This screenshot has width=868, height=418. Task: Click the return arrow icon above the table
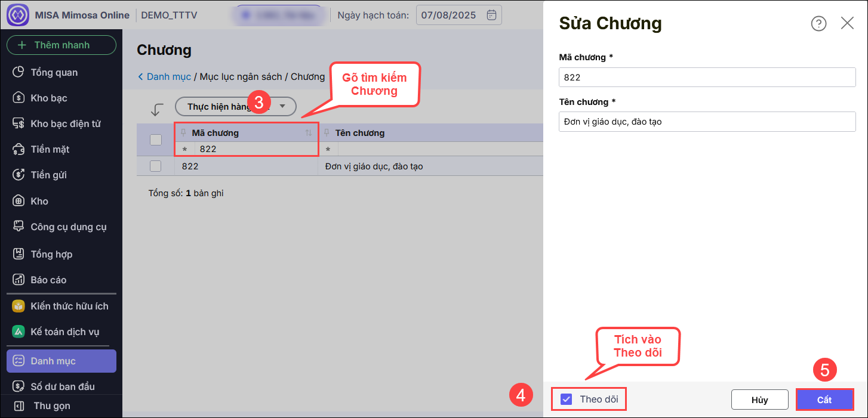click(x=157, y=109)
